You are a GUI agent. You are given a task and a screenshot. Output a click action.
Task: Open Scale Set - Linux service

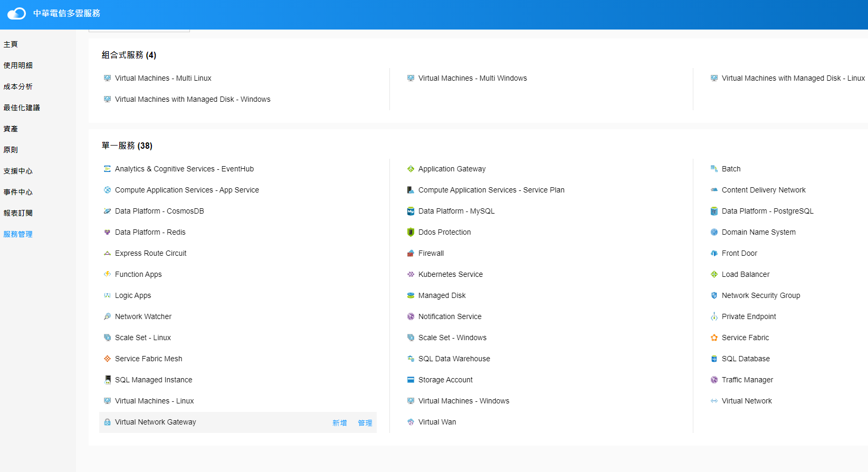coord(143,338)
